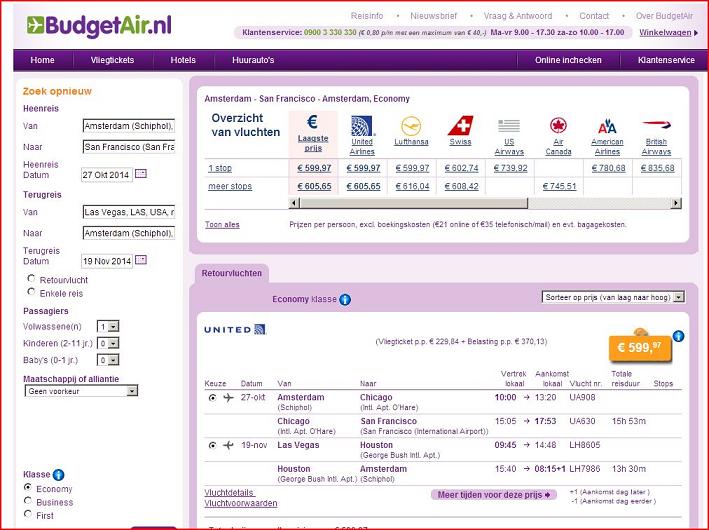Click the Terugreis Naar Amsterdam field
The height and width of the screenshot is (530, 709).
(x=128, y=233)
